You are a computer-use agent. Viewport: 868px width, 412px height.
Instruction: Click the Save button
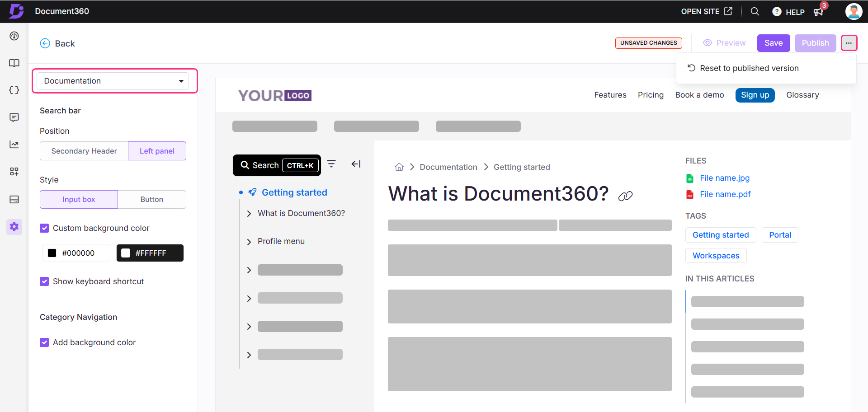coord(774,43)
